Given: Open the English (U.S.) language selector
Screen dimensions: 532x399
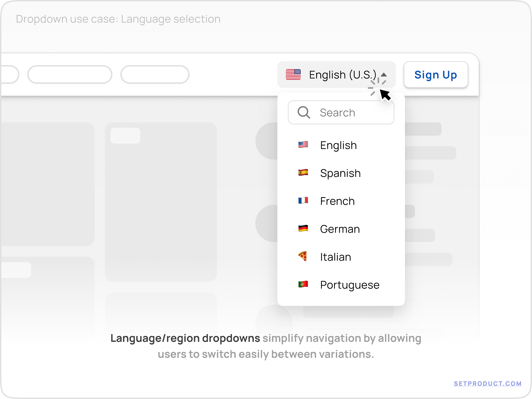Looking at the screenshot, I should point(336,75).
